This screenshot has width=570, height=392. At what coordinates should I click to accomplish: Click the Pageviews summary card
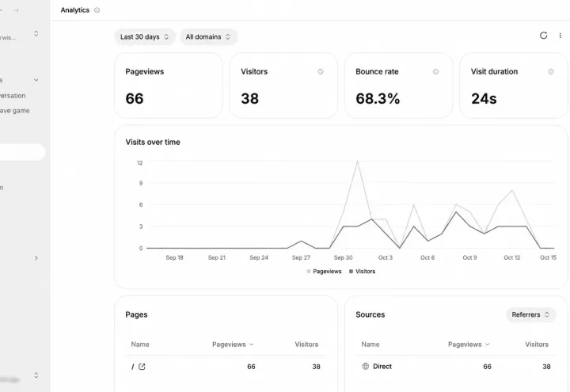(169, 86)
